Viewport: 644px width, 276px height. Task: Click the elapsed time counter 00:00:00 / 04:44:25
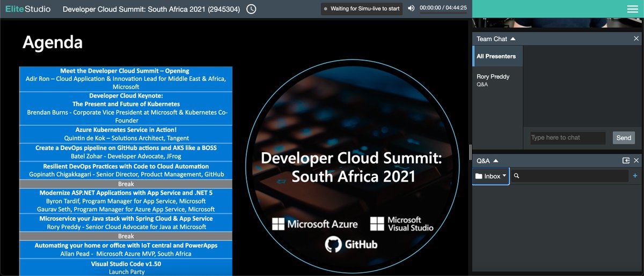pos(443,9)
